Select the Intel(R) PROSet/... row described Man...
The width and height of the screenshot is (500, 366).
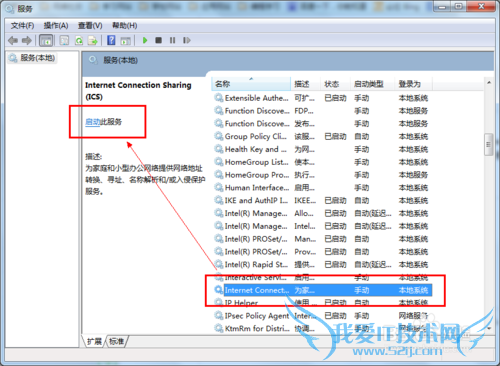click(x=322, y=239)
